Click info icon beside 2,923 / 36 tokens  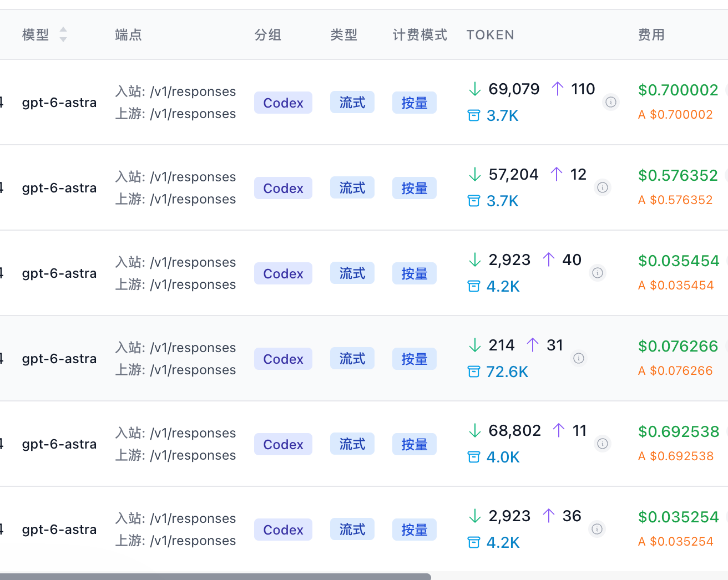(x=597, y=529)
